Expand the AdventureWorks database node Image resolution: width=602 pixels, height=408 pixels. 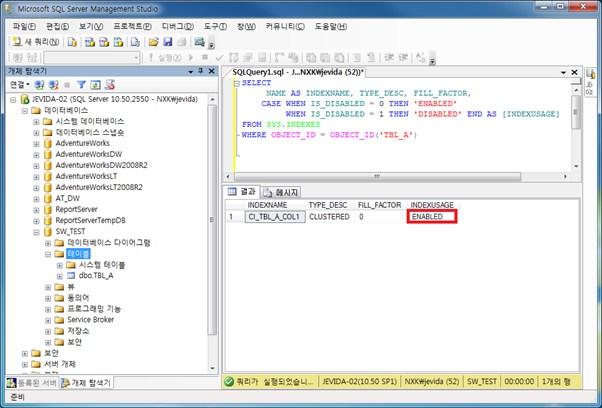tap(36, 144)
